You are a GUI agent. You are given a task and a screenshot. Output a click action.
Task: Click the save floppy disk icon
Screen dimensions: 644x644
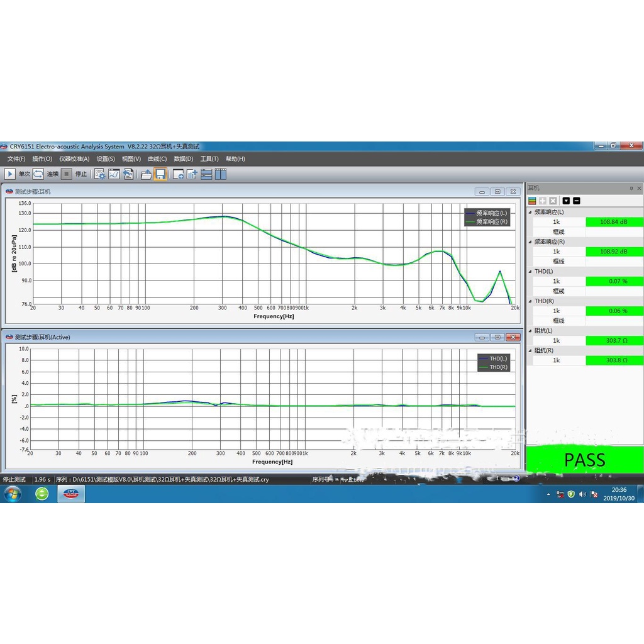tap(160, 174)
